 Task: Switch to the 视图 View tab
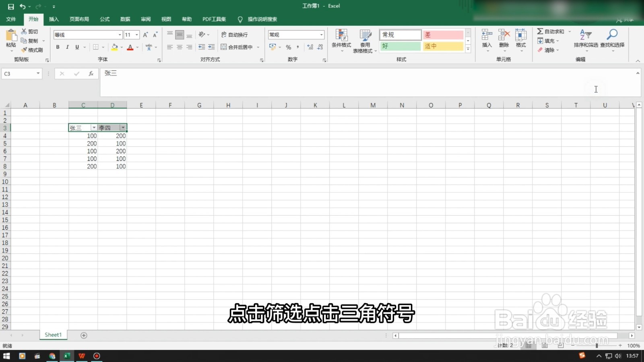166,19
